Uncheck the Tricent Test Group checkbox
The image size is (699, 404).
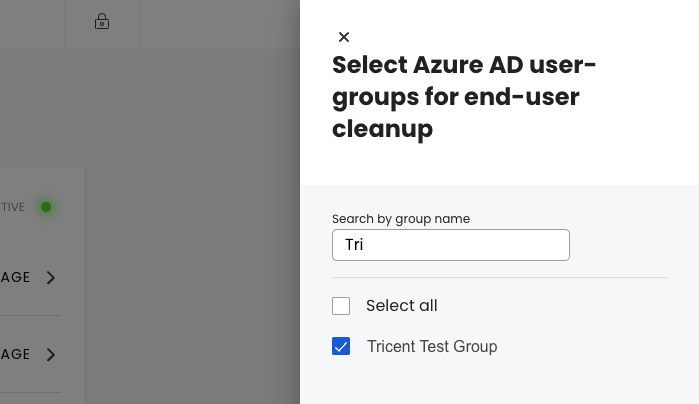[x=341, y=346]
